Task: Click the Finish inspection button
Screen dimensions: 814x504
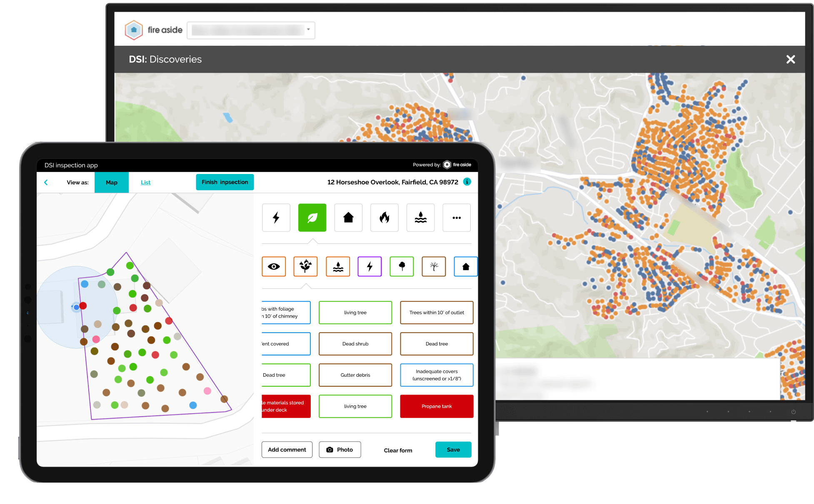Action: point(225,182)
